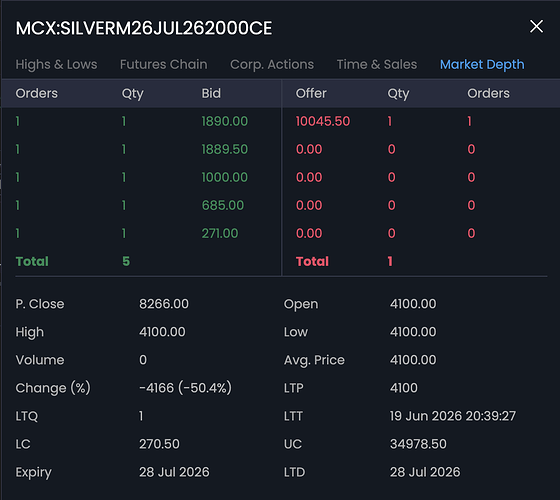Open the Highs & Lows tab
560x500 pixels.
pos(56,65)
